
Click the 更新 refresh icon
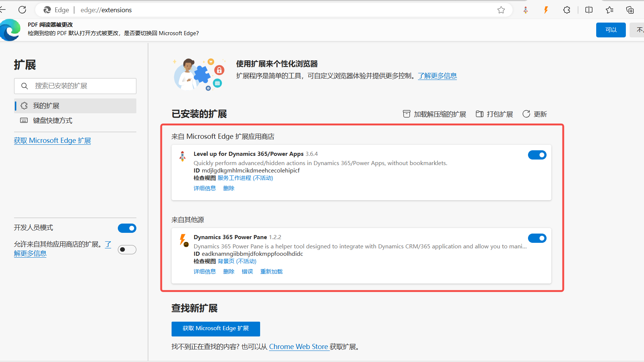526,114
